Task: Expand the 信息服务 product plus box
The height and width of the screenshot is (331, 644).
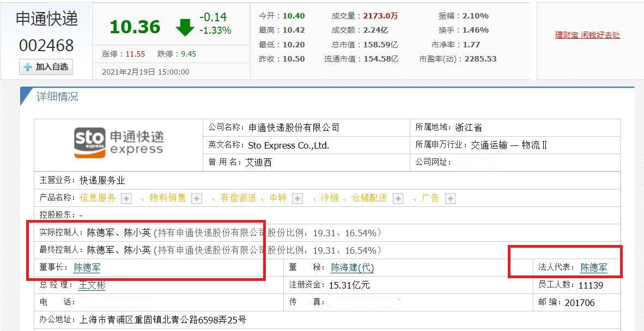Action: pyautogui.click(x=126, y=199)
